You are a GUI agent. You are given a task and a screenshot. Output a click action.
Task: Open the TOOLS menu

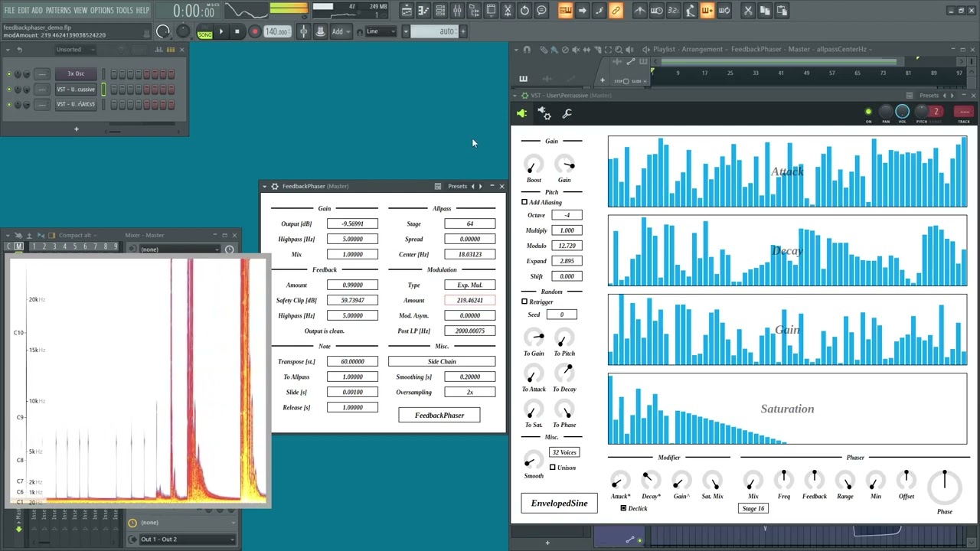tap(125, 11)
